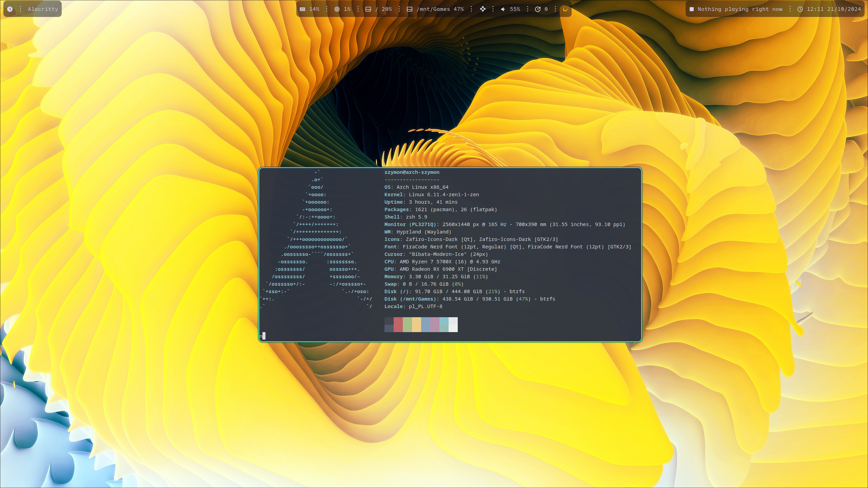Click the OS: Arch Linux x86_64 line
The image size is (868, 488).
(x=416, y=187)
